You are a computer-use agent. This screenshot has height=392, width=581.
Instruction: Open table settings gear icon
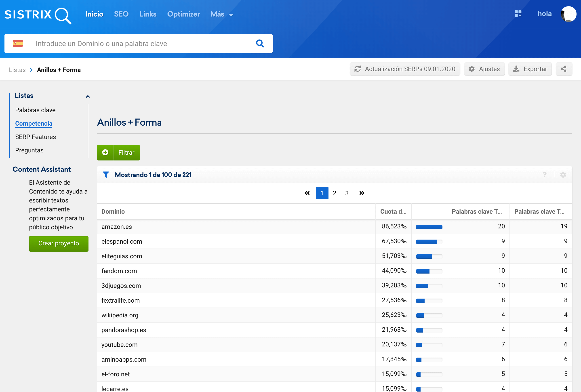(563, 175)
